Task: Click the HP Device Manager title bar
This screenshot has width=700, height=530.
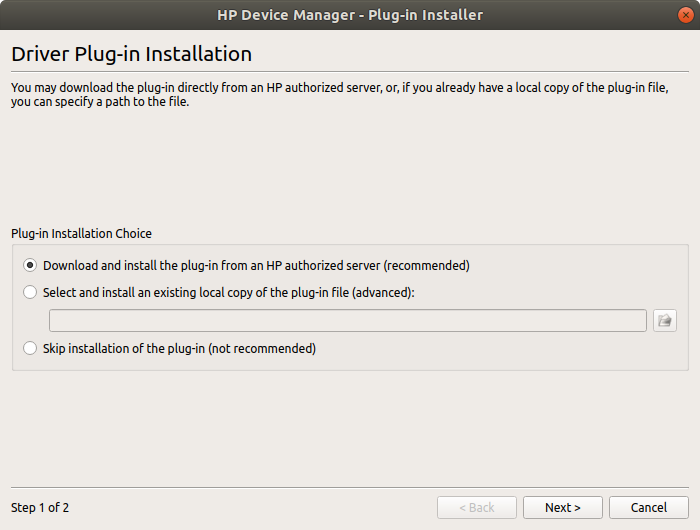Action: point(350,15)
